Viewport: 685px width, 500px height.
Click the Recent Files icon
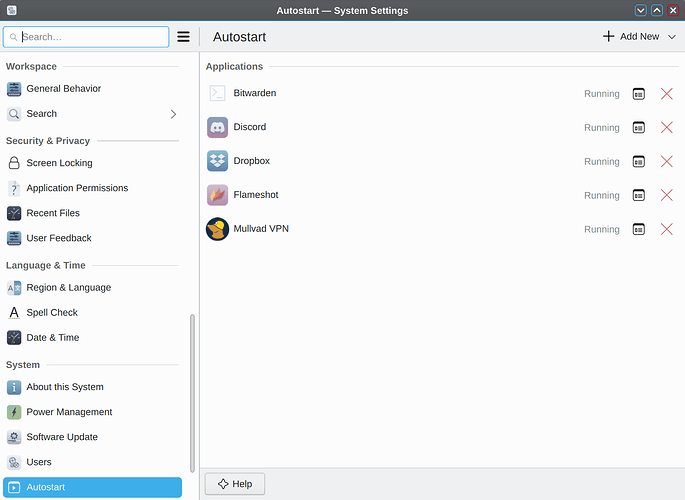click(x=14, y=213)
